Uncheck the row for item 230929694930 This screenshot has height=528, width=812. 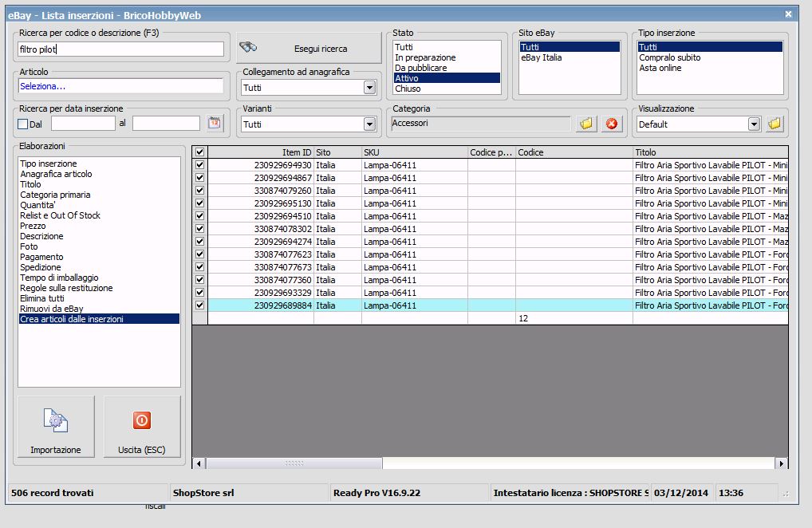(199, 165)
